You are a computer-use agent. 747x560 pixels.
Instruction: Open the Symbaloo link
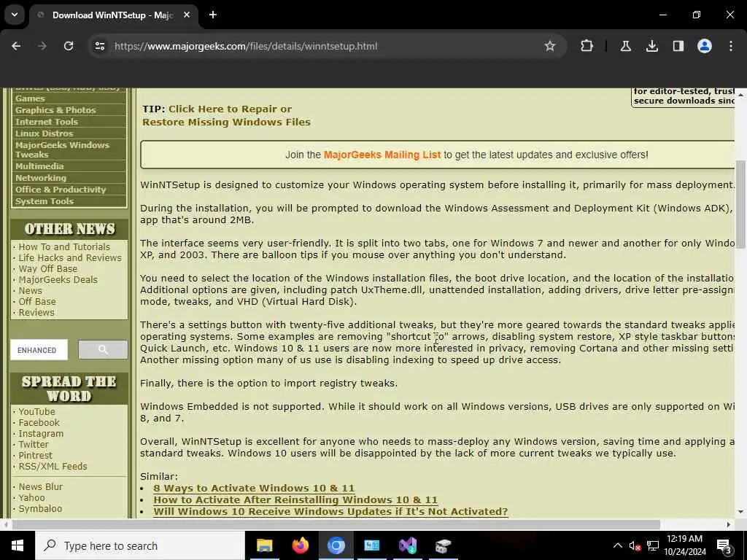click(41, 508)
